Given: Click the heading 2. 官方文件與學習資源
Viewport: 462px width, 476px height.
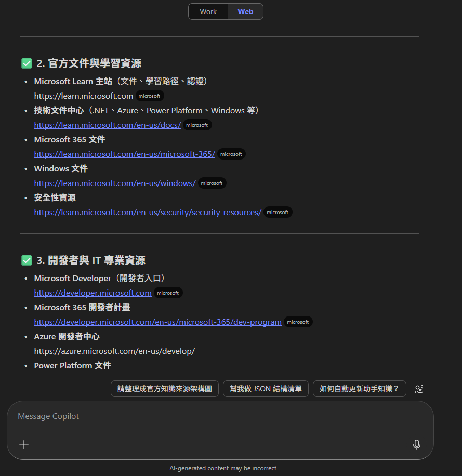Looking at the screenshot, I should tap(89, 63).
